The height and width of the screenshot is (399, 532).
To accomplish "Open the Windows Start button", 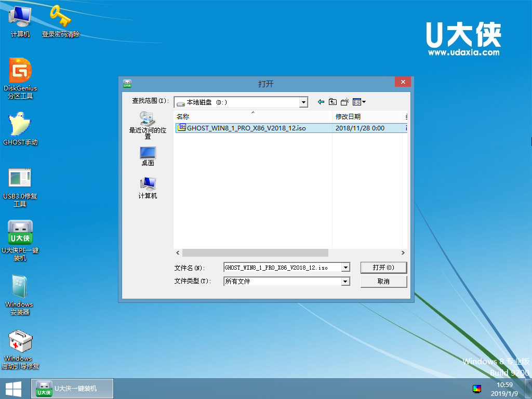I will 14,389.
